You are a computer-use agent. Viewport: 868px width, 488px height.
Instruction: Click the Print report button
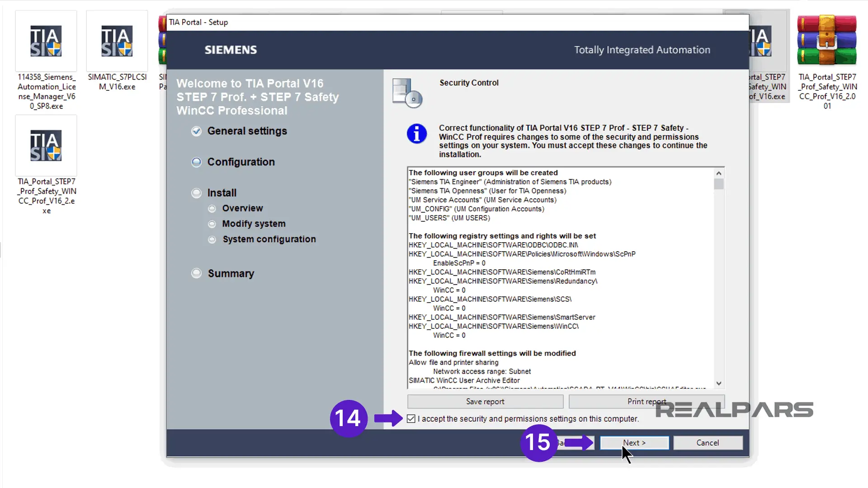point(646,401)
